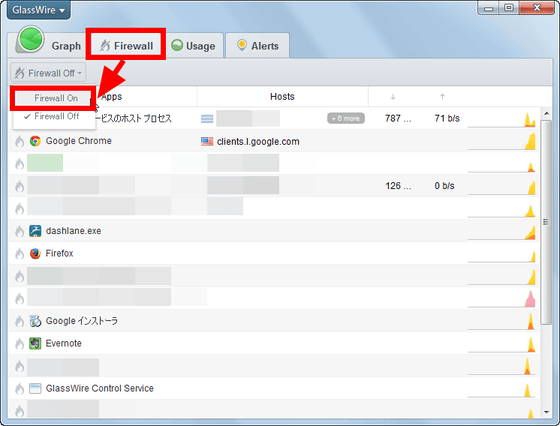The width and height of the screenshot is (560, 426).
Task: Click the Google Chrome app icon
Action: pyautogui.click(x=35, y=141)
